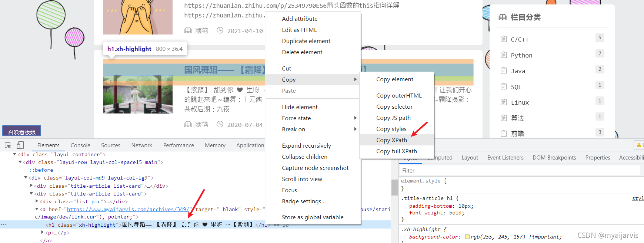
Task: Click the document icon beside Java
Action: (504, 70)
